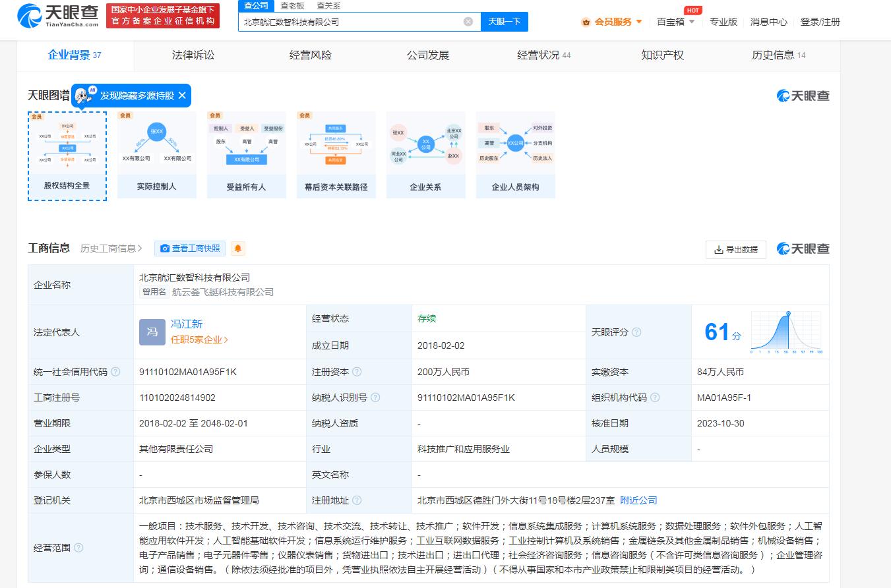Click the TianYanCha logo in the header
891x588 pixels.
pos(58,16)
